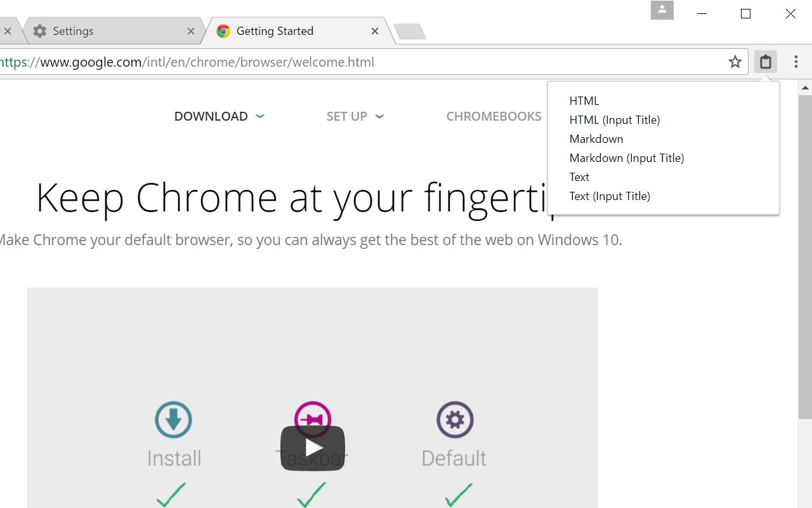Image resolution: width=812 pixels, height=508 pixels.
Task: Close the Settings tab
Action: point(191,31)
